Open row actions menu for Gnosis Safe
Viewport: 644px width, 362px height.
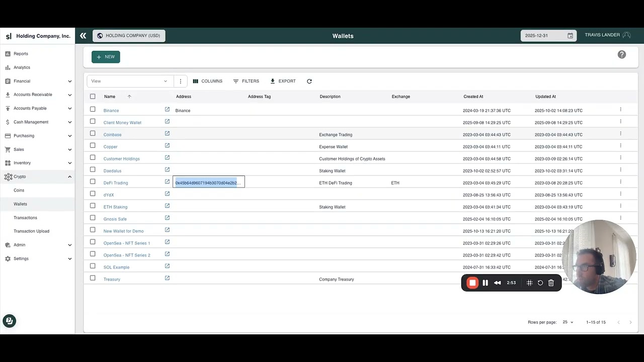tap(620, 218)
